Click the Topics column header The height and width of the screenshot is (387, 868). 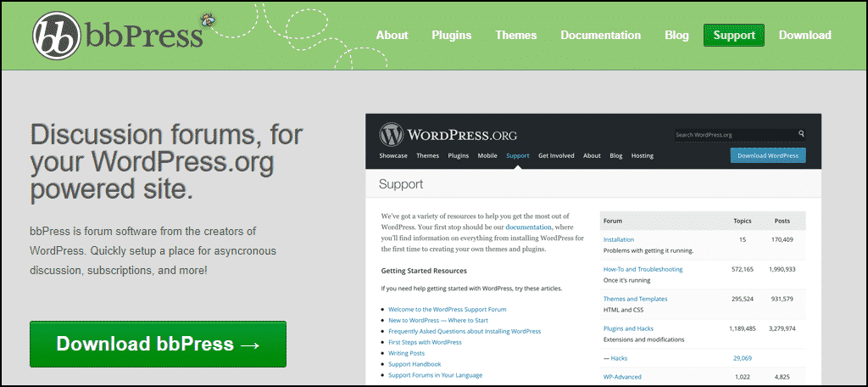tap(743, 221)
